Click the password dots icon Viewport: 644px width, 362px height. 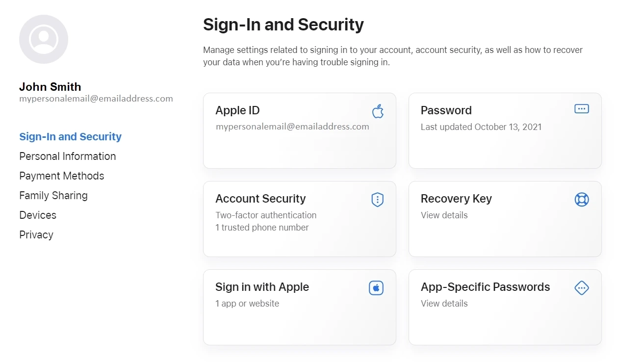pyautogui.click(x=581, y=109)
